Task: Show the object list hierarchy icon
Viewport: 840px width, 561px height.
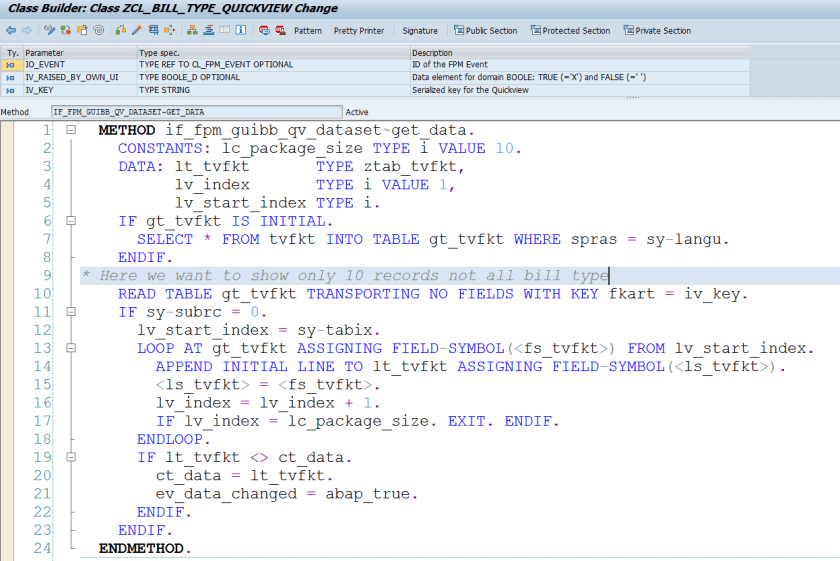Action: coord(192,31)
